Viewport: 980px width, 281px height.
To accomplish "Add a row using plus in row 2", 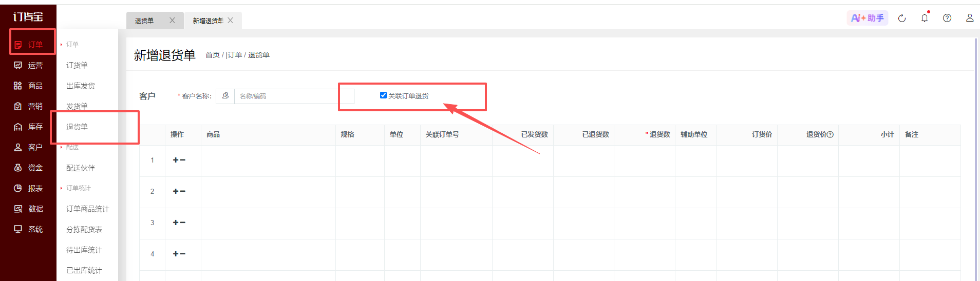I will coord(176,191).
